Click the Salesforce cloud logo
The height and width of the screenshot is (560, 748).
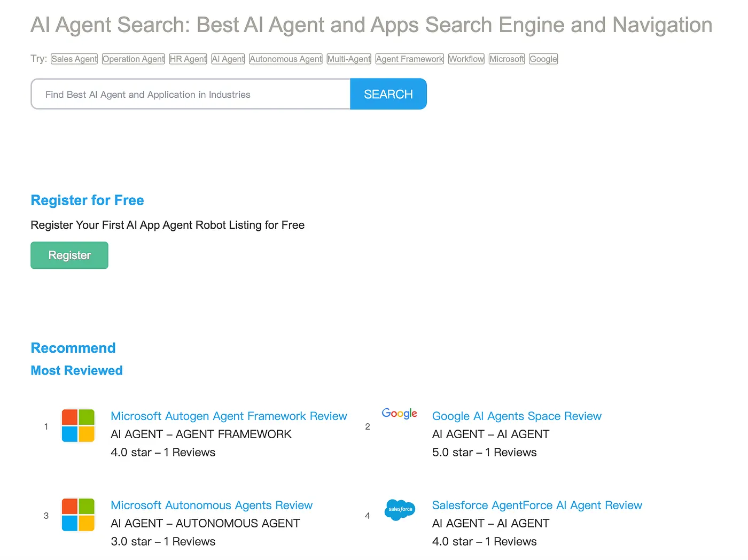400,509
